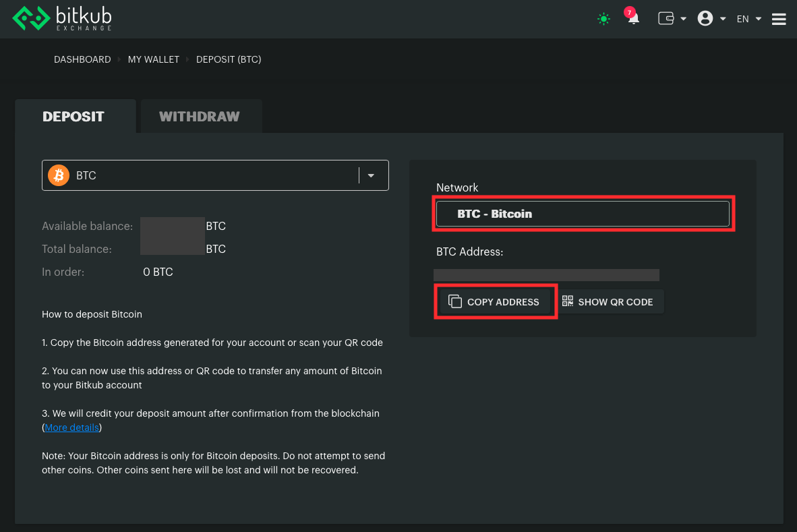The width and height of the screenshot is (797, 532).
Task: Expand the wallet dropdown arrow
Action: click(683, 20)
